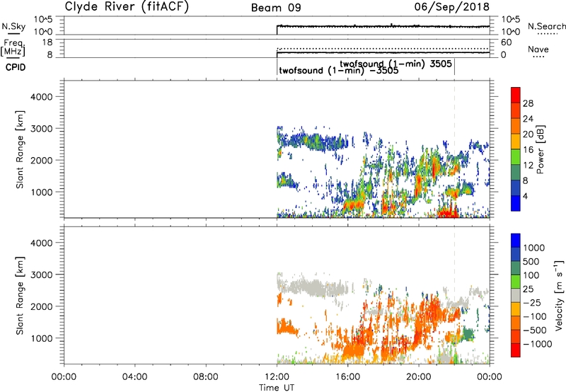Click the '28' tick on Power colorbar
Image resolution: width=566 pixels, height=392 pixels.
[528, 103]
